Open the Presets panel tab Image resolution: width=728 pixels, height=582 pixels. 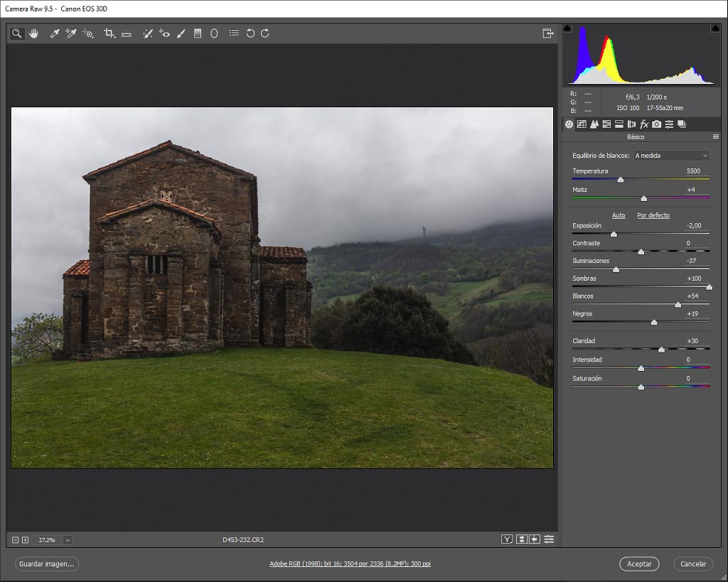point(669,124)
